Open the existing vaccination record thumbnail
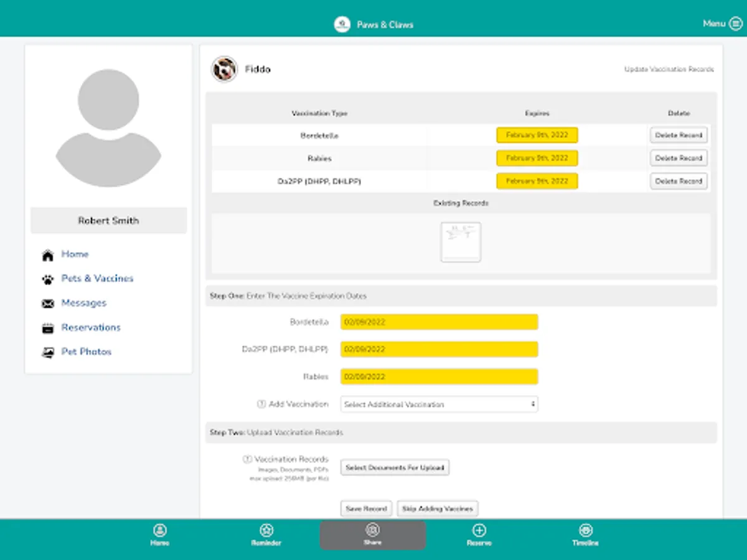 coord(461,242)
